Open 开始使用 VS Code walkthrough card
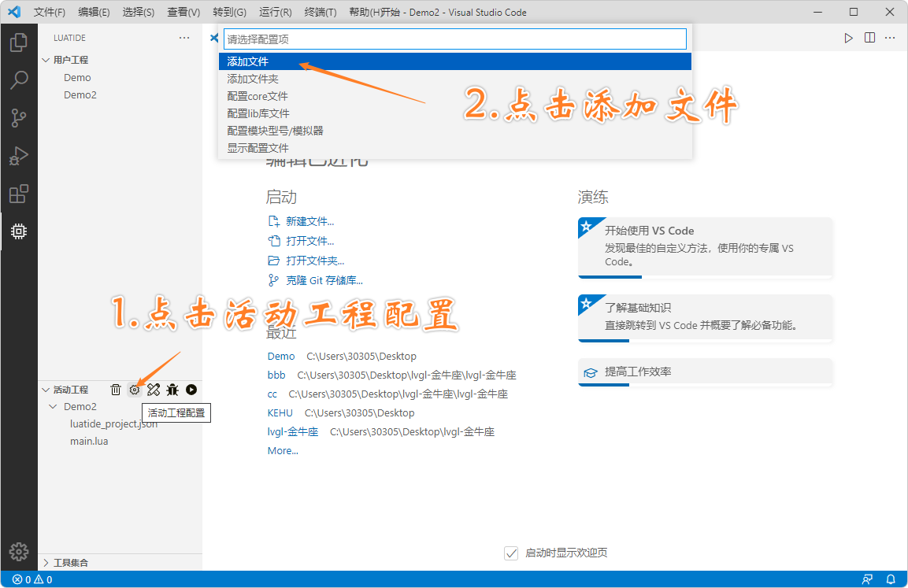This screenshot has height=588, width=908. click(706, 248)
